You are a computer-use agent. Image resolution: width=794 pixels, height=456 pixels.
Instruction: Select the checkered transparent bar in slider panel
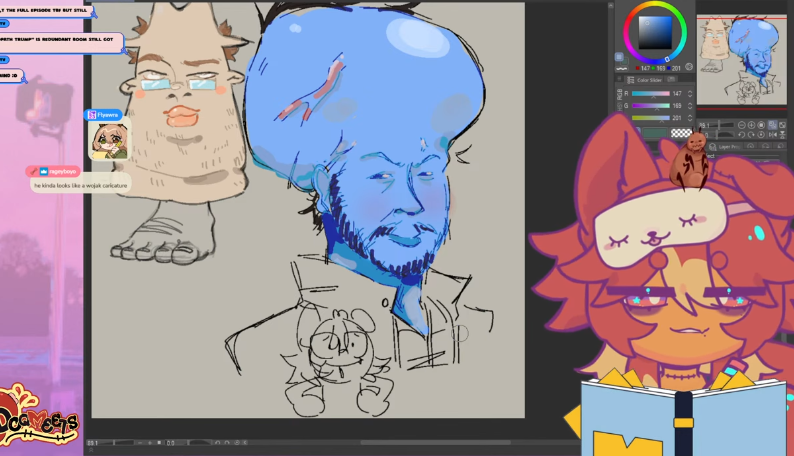[682, 133]
